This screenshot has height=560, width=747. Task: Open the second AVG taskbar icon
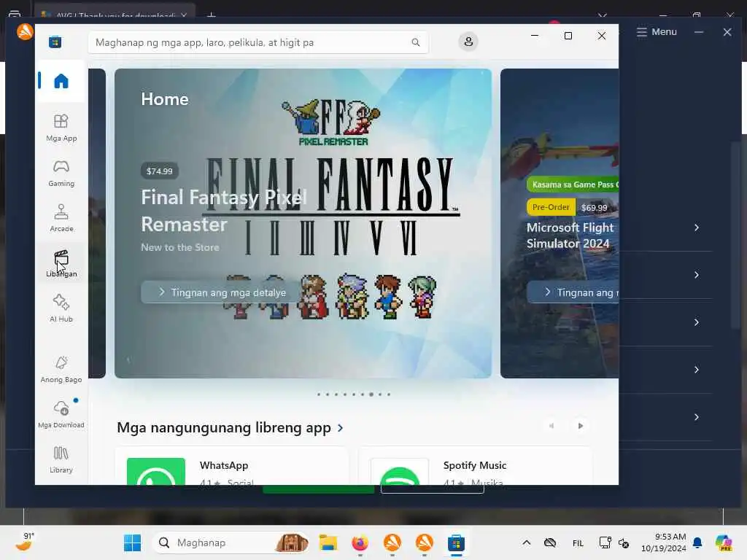pos(424,542)
